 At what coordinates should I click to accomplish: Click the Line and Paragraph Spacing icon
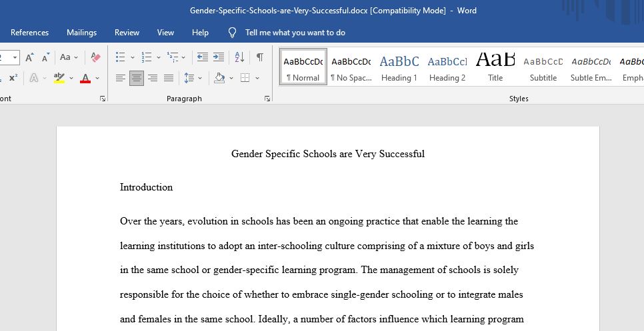click(189, 78)
